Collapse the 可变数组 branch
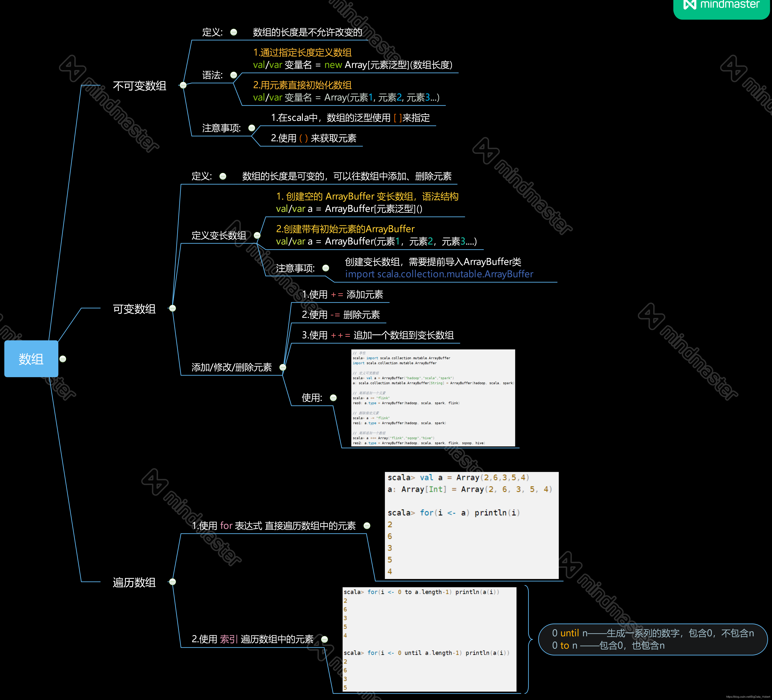The width and height of the screenshot is (772, 700). coord(172,308)
